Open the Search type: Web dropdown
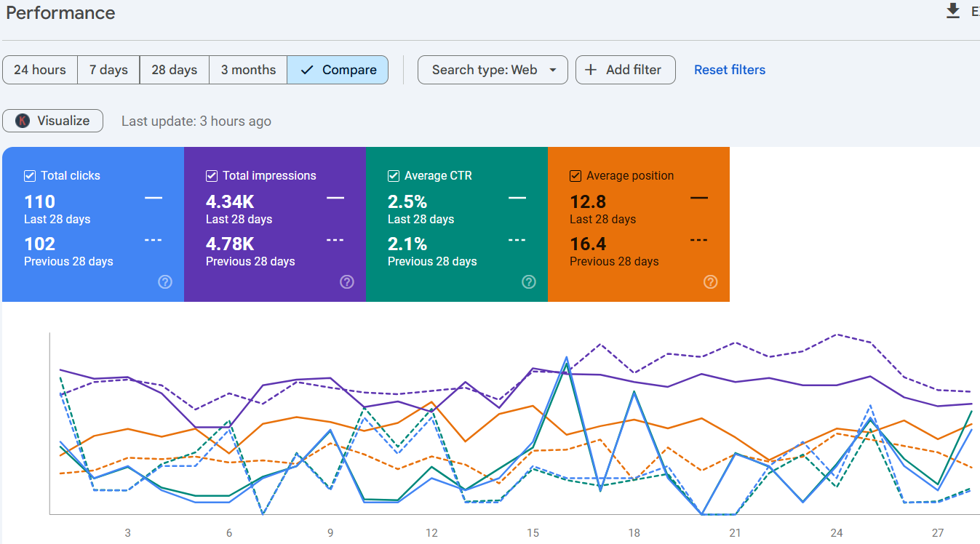Viewport: 980px width, 544px height. point(485,70)
